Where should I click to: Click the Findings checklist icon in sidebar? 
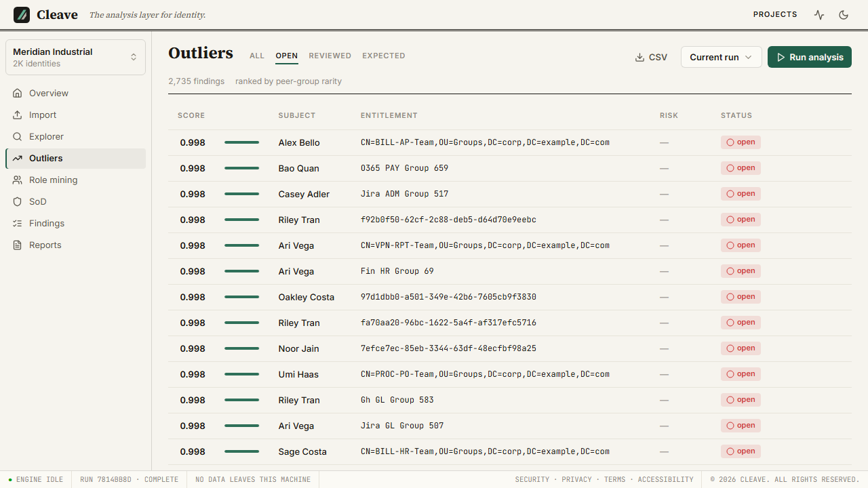click(18, 223)
